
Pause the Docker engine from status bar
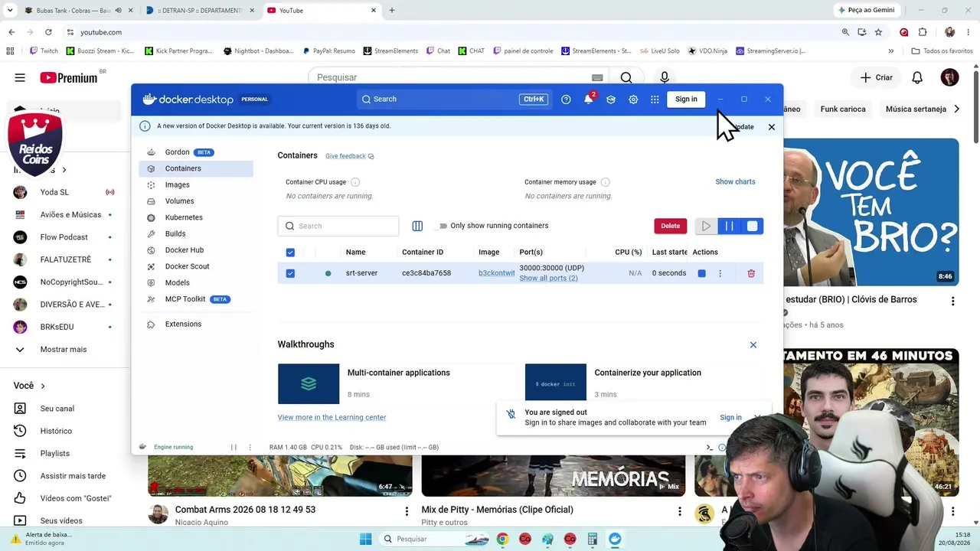[234, 447]
